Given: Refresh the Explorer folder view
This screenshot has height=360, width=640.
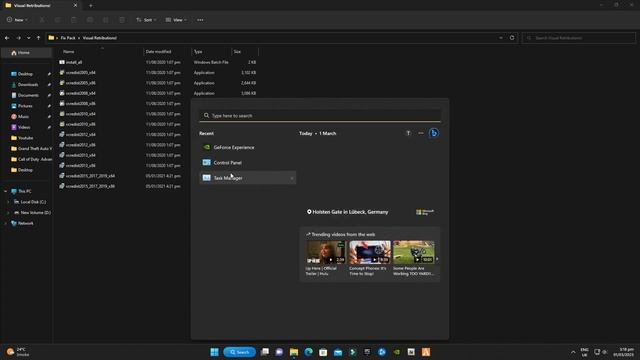Looking at the screenshot, I should [512, 38].
